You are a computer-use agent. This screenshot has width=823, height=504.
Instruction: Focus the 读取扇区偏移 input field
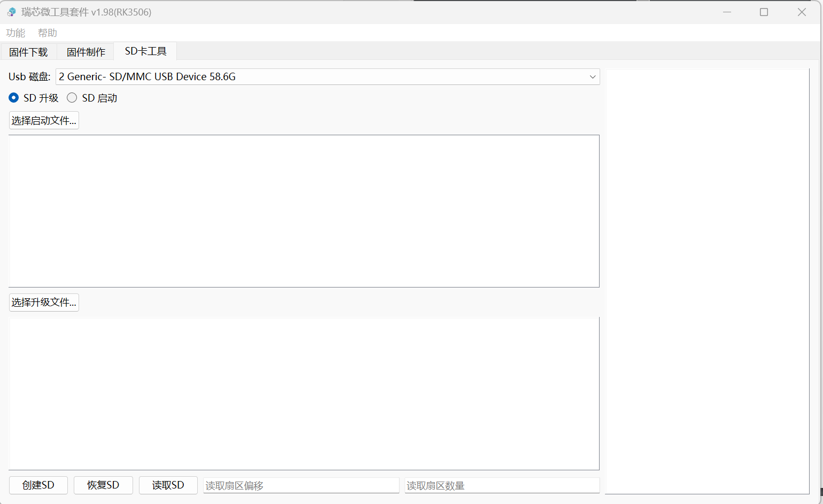(301, 485)
